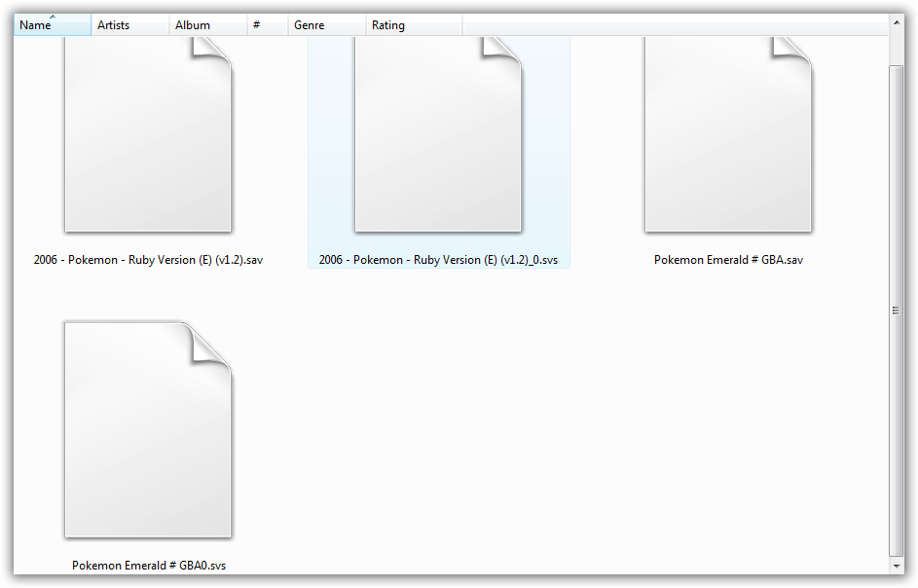Click filename text "Pokemon Emerald # GBA0.svs"
Screen dimensions: 918x588
(149, 566)
